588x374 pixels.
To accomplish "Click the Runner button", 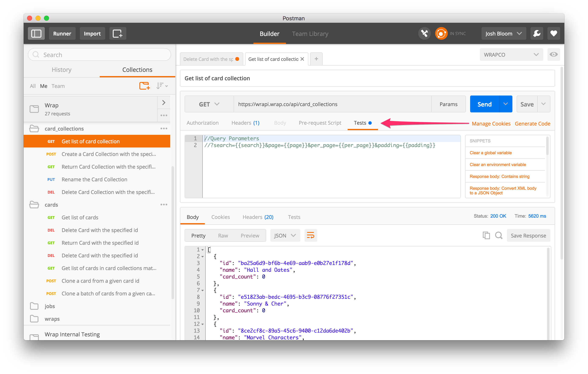I will 62,33.
